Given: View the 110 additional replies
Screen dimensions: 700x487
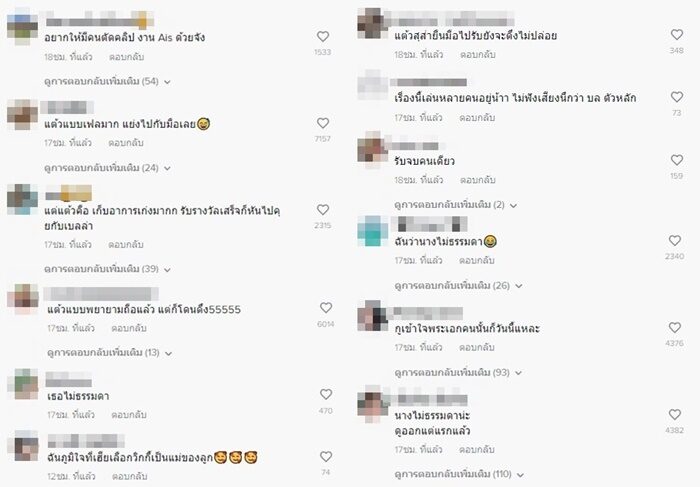Looking at the screenshot, I should [459, 474].
